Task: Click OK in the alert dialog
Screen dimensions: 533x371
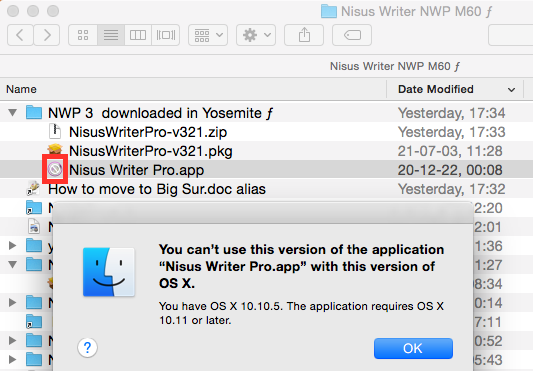Action: click(413, 348)
